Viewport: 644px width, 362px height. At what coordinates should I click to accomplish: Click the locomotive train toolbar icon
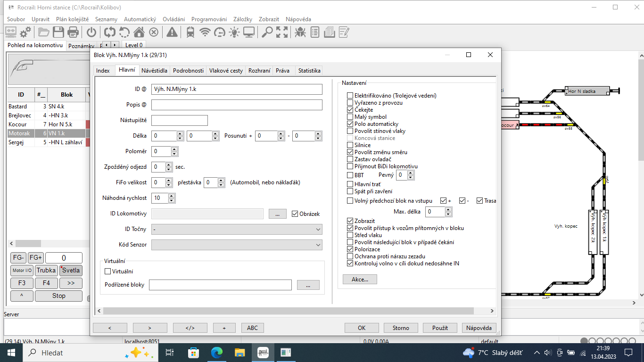190,32
